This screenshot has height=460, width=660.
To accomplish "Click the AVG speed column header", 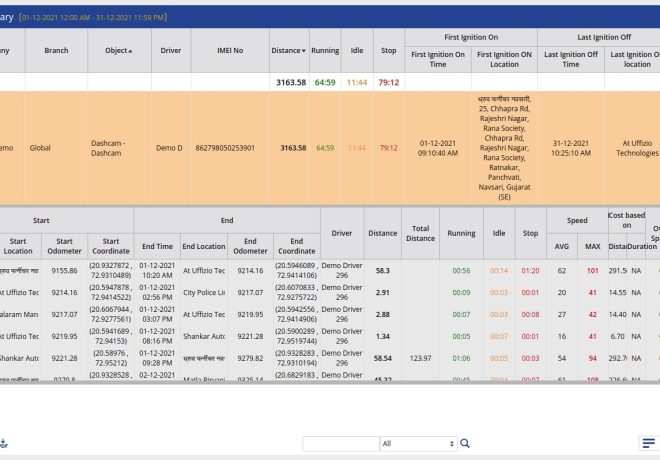I will point(562,246).
